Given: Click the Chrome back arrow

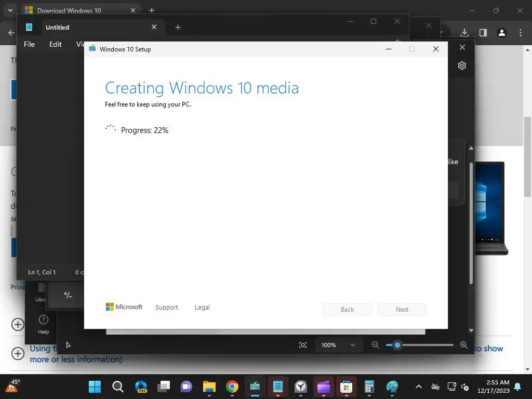Looking at the screenshot, I should coord(11,33).
